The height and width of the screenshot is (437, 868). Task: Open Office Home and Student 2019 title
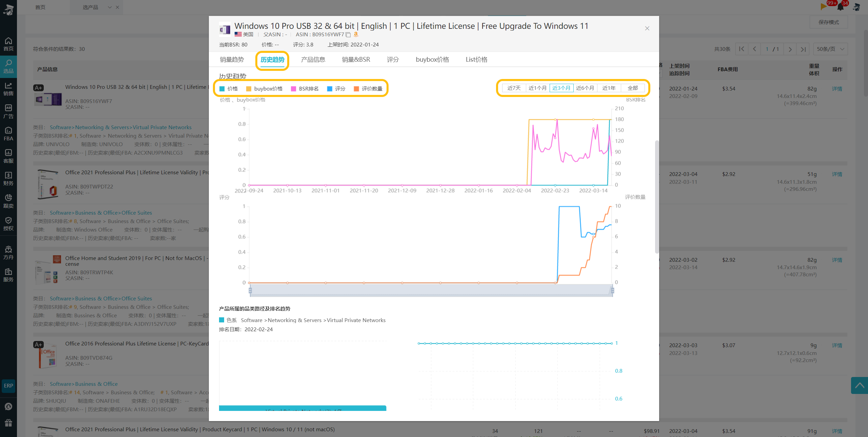137,261
